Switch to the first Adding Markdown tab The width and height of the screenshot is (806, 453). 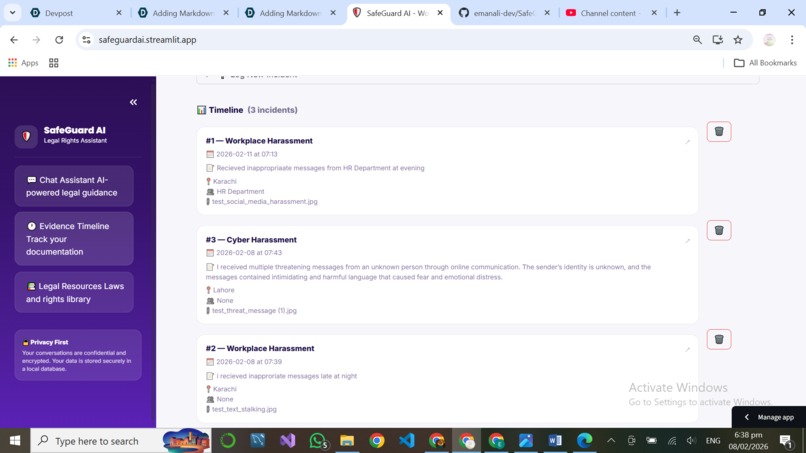pyautogui.click(x=182, y=13)
